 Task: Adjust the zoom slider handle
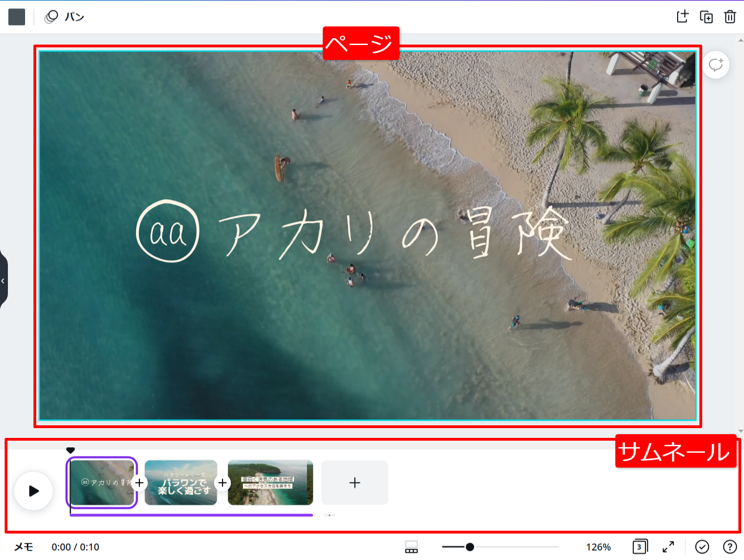point(471,547)
